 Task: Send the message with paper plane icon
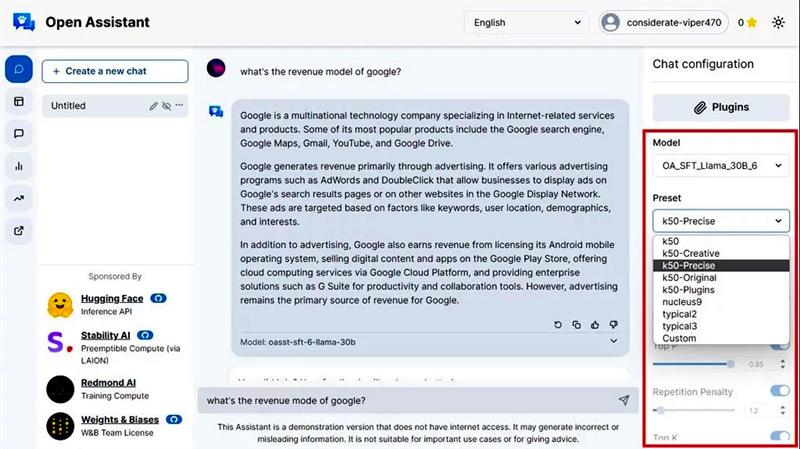pos(623,401)
